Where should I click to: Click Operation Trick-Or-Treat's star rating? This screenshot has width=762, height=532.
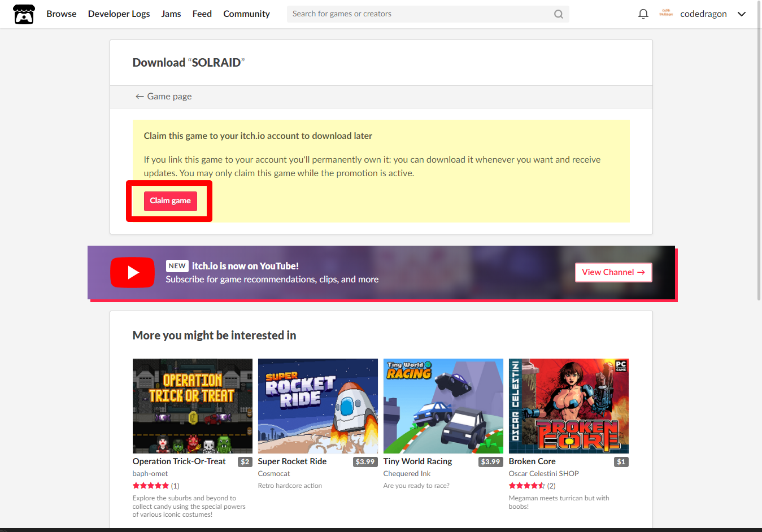[x=151, y=486]
